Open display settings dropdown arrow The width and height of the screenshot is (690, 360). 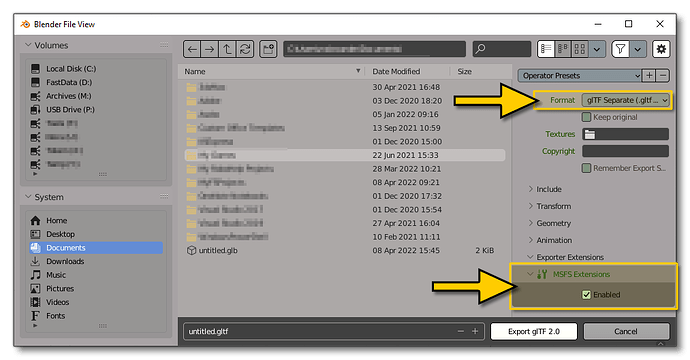pyautogui.click(x=597, y=49)
